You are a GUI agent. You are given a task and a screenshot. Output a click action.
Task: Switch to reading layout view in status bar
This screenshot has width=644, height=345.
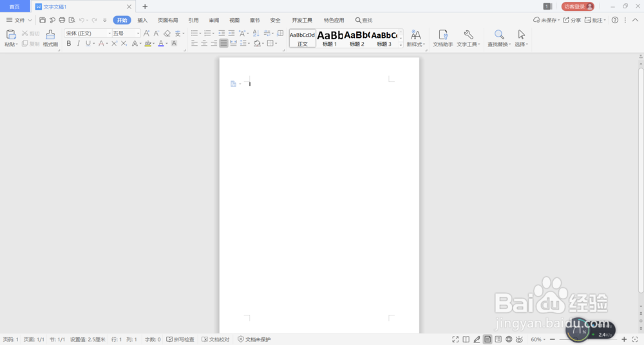(466, 339)
